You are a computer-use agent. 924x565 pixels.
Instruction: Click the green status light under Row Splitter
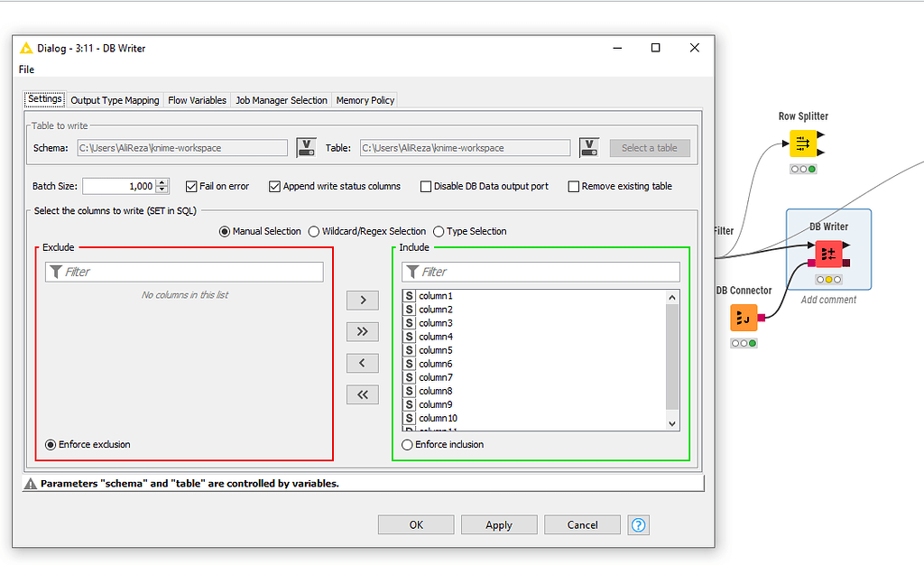click(x=811, y=169)
